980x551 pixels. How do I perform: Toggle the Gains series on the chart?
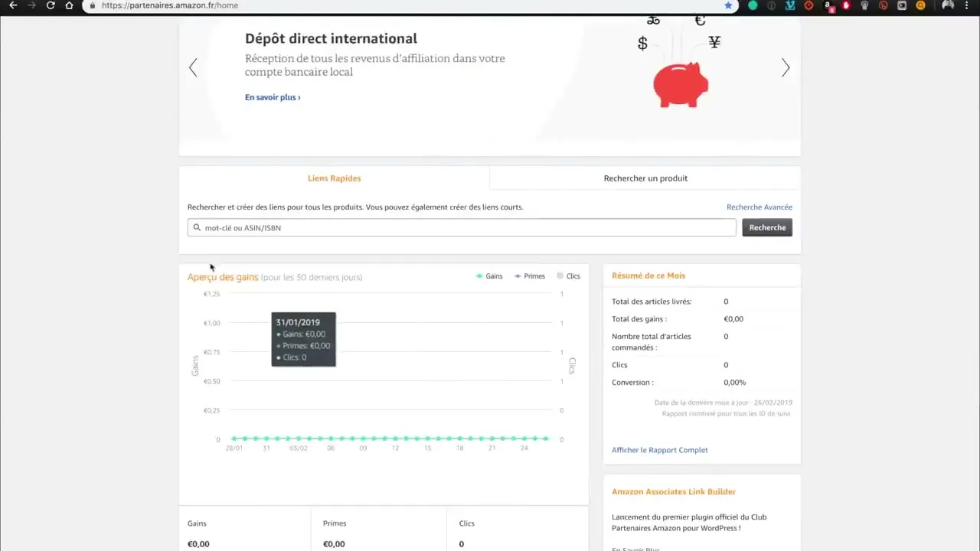coord(489,275)
